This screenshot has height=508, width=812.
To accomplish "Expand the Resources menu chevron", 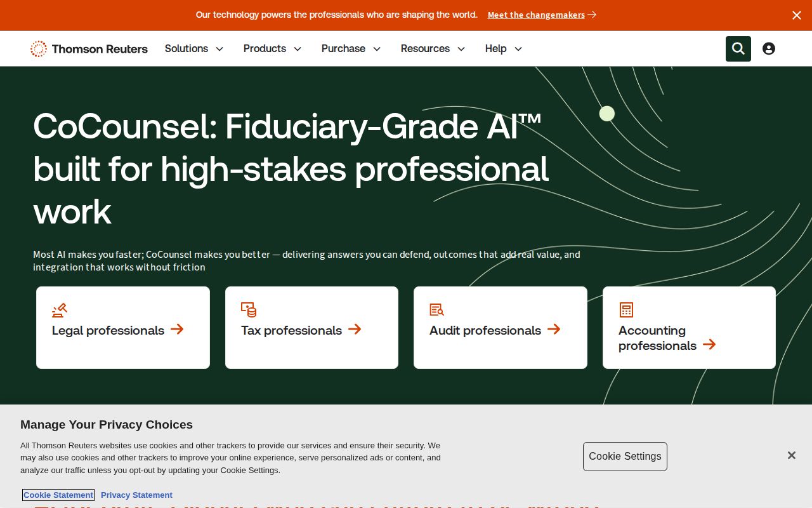I will 461,49.
